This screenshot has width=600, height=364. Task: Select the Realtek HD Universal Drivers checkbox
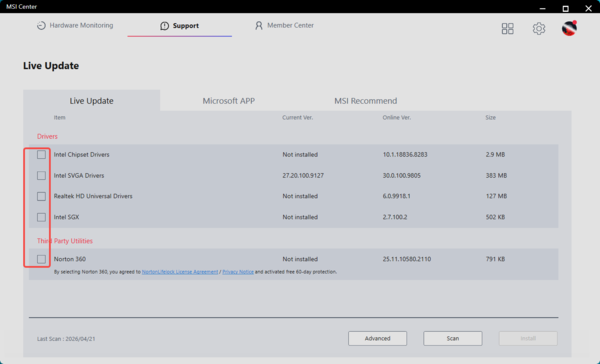(41, 196)
